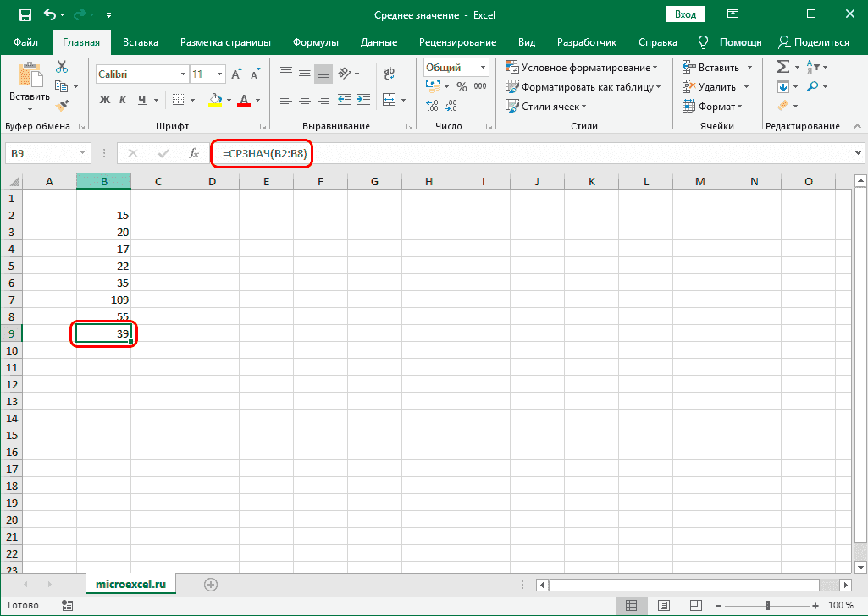Click the Вход sign-in button
The image size is (868, 616).
click(684, 14)
